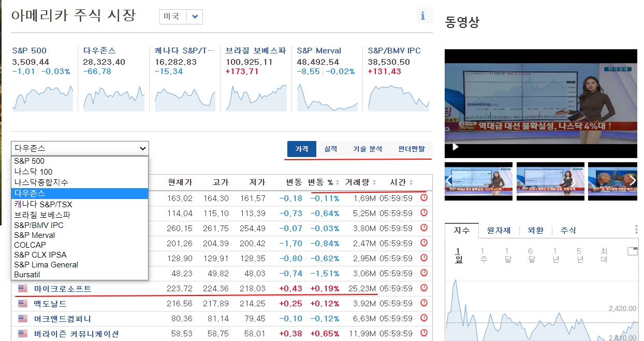The image size is (644, 341).
Task: Set chart range to 1 일
Action: click(x=459, y=255)
